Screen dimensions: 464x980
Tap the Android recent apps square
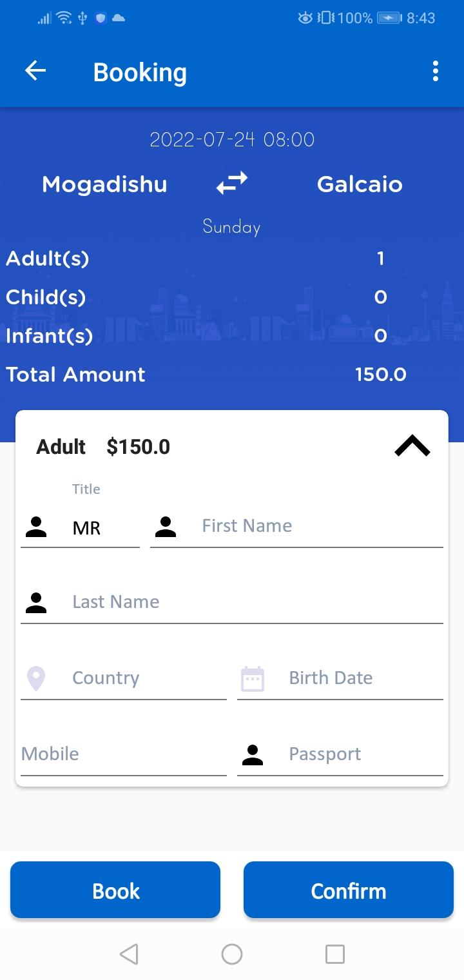(335, 954)
